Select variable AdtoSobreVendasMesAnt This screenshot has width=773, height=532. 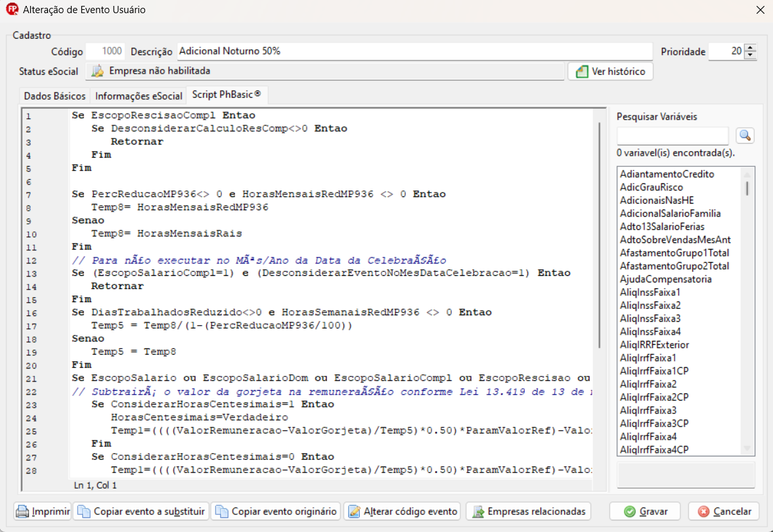[675, 240]
